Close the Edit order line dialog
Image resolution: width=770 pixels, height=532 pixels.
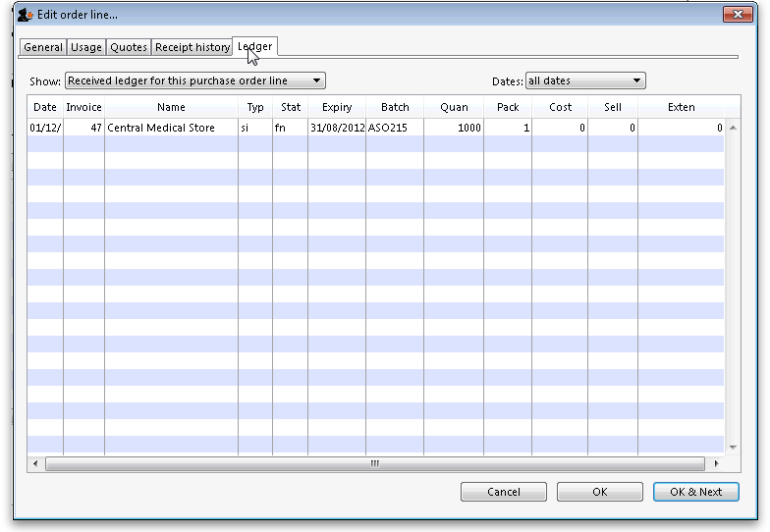tap(738, 15)
